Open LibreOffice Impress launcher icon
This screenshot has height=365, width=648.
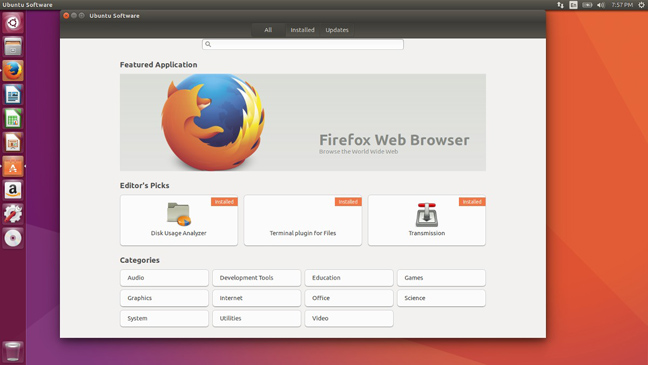tap(13, 143)
